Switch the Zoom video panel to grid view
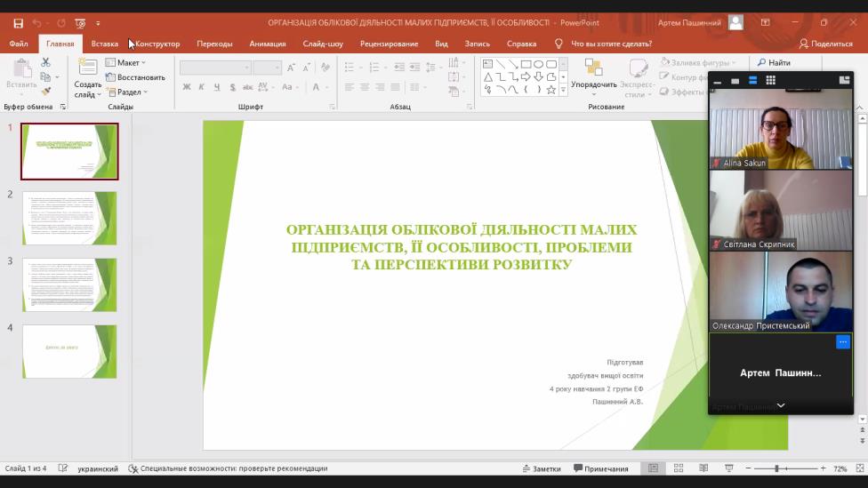Screen dimensions: 868x488 (770, 81)
